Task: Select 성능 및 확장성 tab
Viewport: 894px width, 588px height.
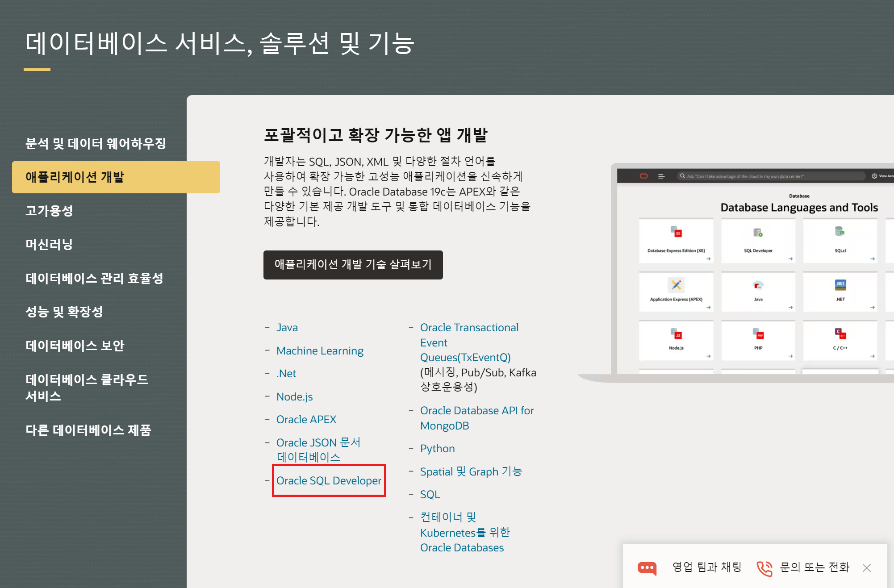Action: 64,312
